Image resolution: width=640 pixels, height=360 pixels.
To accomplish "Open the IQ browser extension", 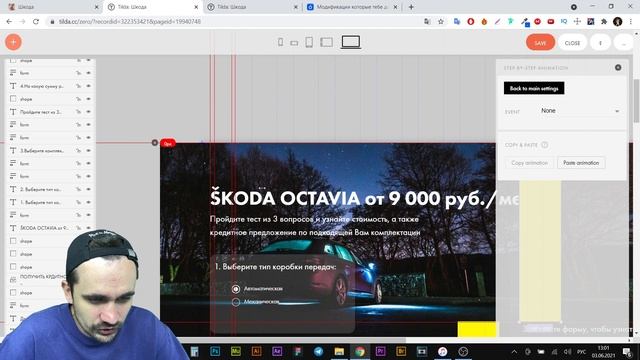I will click(564, 21).
